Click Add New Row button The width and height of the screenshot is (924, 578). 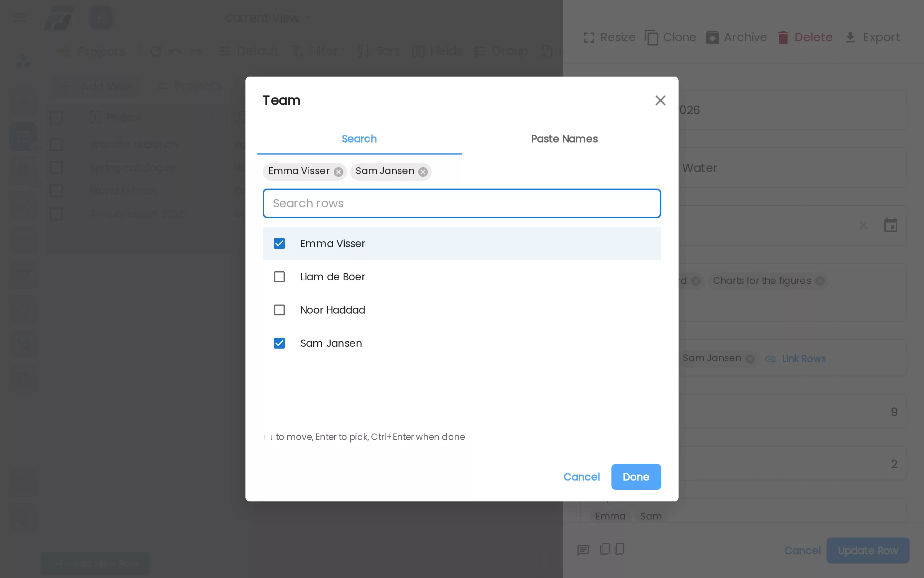click(x=95, y=564)
